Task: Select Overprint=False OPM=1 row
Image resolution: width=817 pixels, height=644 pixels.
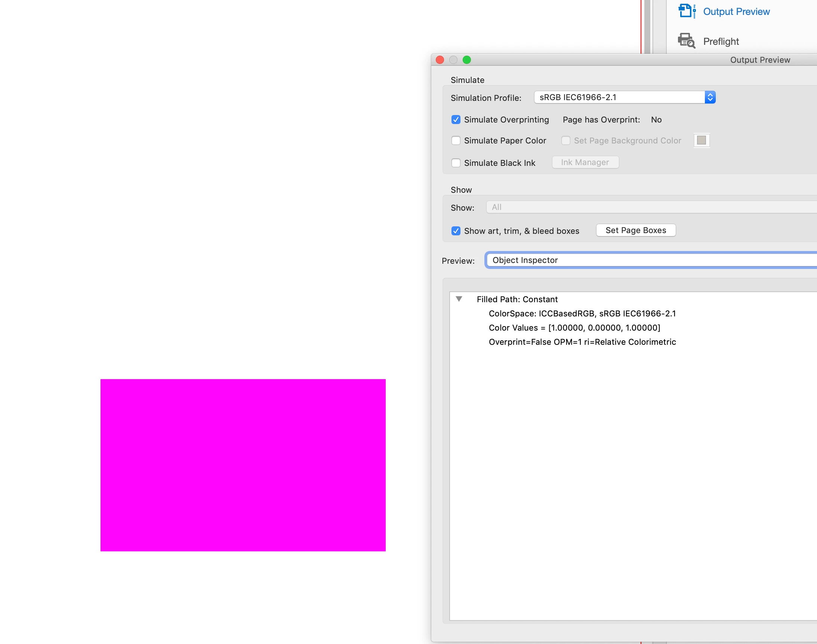Action: [x=582, y=342]
